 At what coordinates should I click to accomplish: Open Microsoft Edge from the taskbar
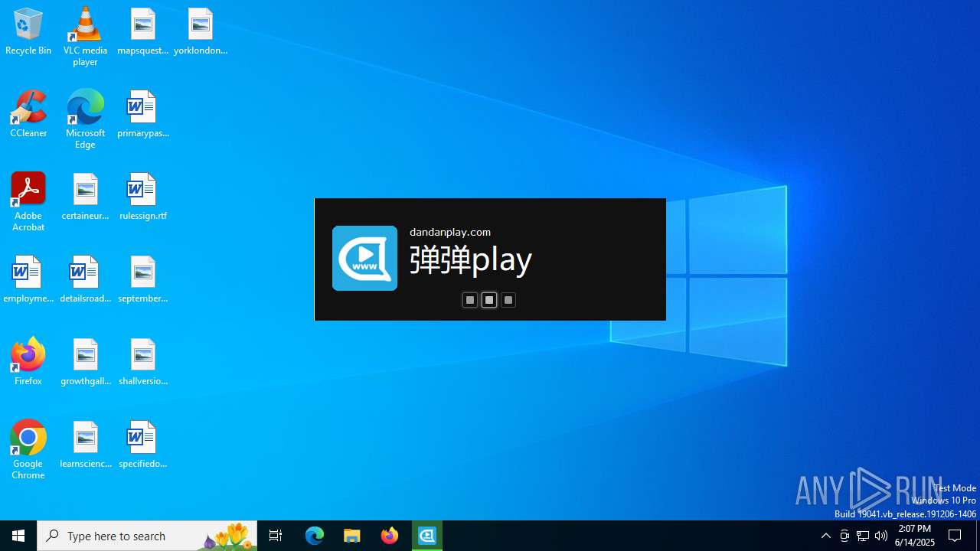click(x=315, y=536)
